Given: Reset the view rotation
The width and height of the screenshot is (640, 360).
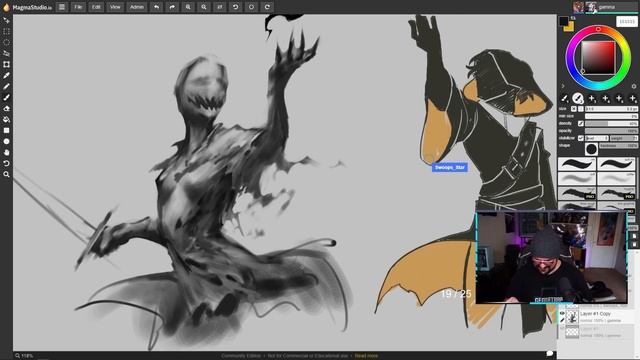Looking at the screenshot, I should click(251, 7).
